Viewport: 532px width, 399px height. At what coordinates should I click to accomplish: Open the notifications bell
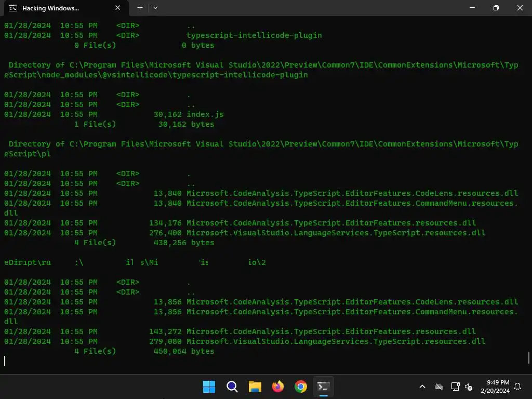[517, 387]
